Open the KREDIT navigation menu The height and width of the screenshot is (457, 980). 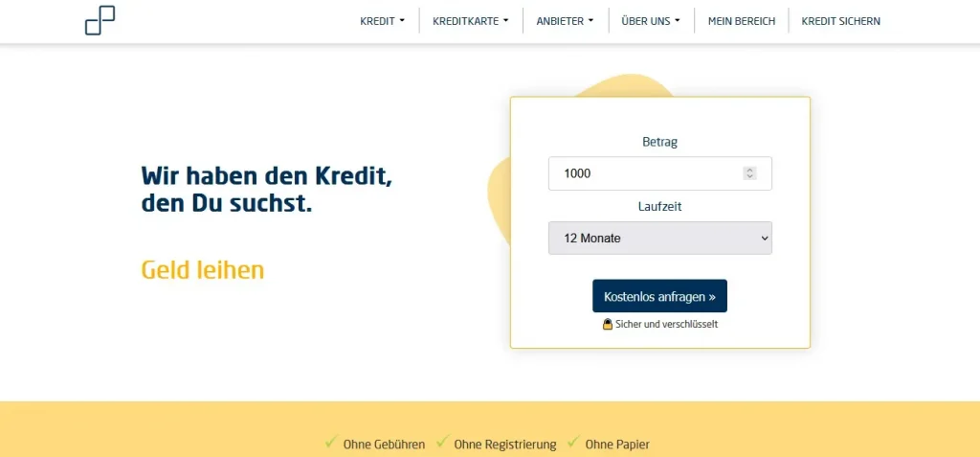(x=383, y=21)
